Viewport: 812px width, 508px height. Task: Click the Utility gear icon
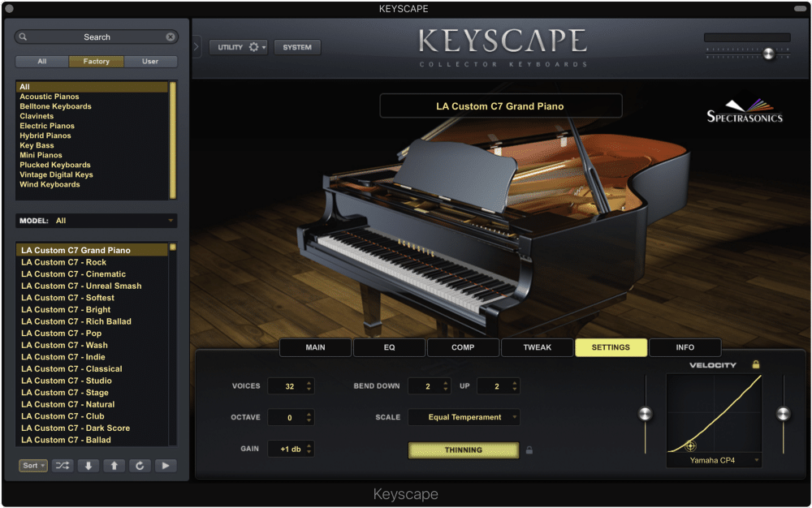253,47
